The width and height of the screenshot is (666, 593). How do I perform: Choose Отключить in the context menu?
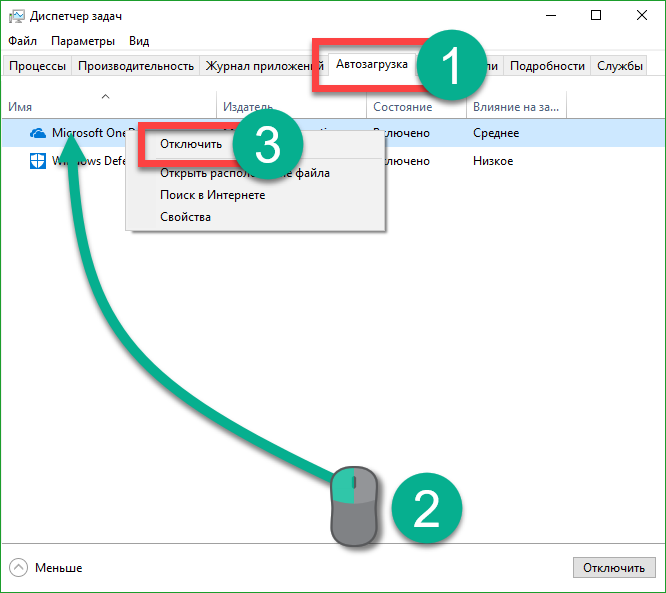tap(190, 144)
